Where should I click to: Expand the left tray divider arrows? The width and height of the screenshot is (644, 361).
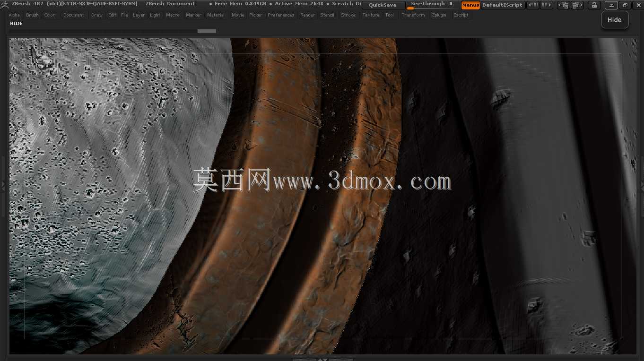point(3,187)
